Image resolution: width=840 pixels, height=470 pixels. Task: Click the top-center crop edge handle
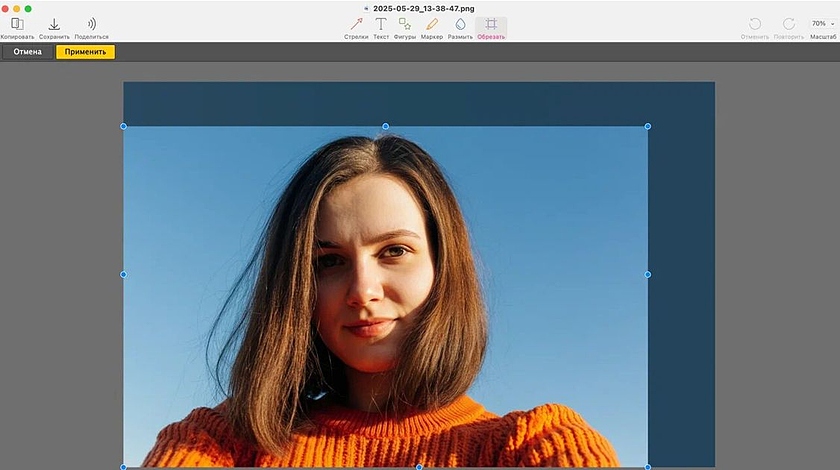(x=386, y=126)
